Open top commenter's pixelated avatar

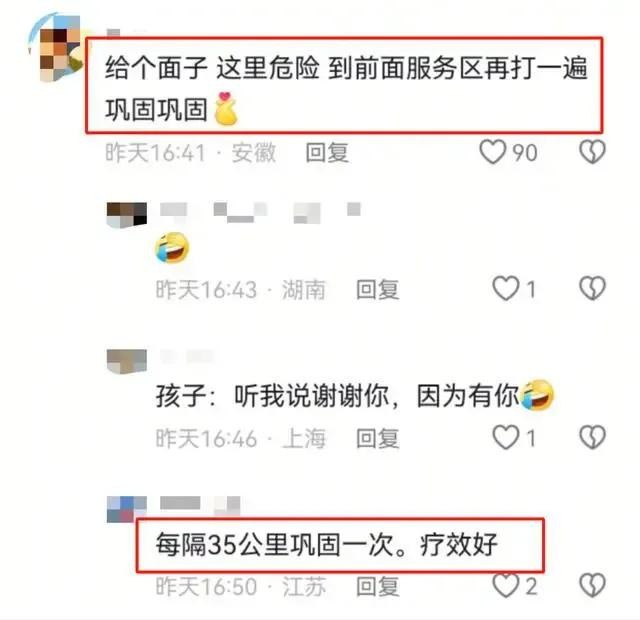[x=56, y=47]
